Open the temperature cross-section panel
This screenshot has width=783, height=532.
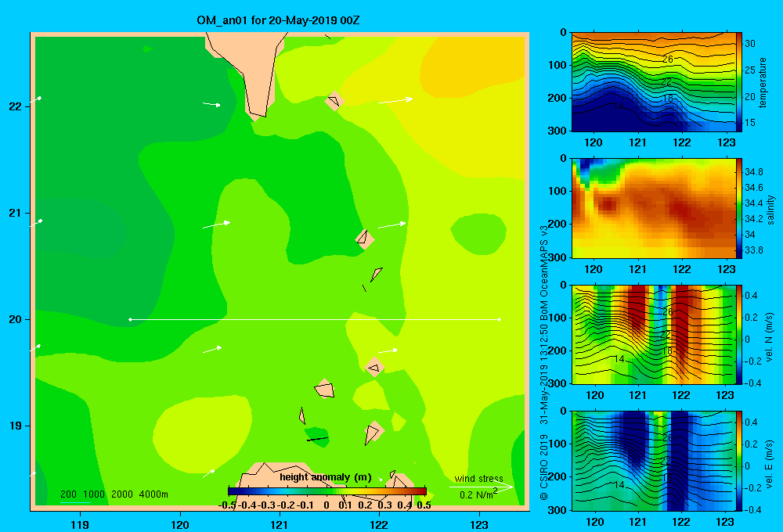653,82
